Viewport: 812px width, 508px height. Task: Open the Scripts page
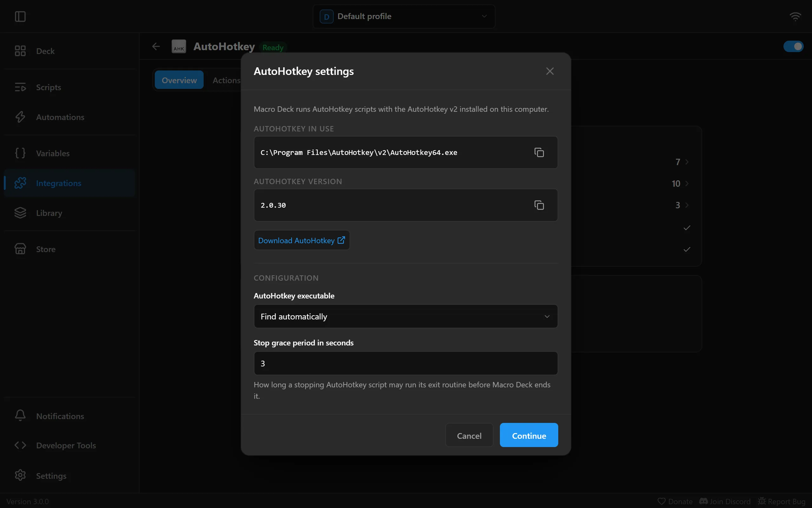[69, 87]
